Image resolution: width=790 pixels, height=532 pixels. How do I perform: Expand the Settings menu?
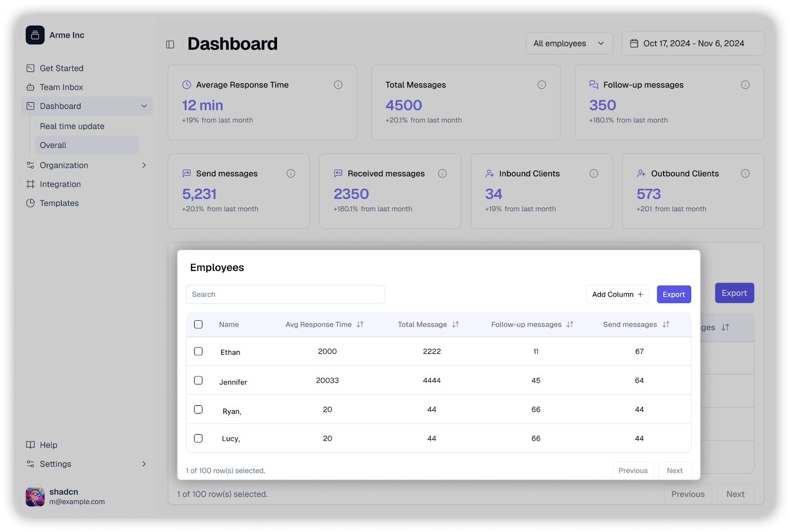144,464
